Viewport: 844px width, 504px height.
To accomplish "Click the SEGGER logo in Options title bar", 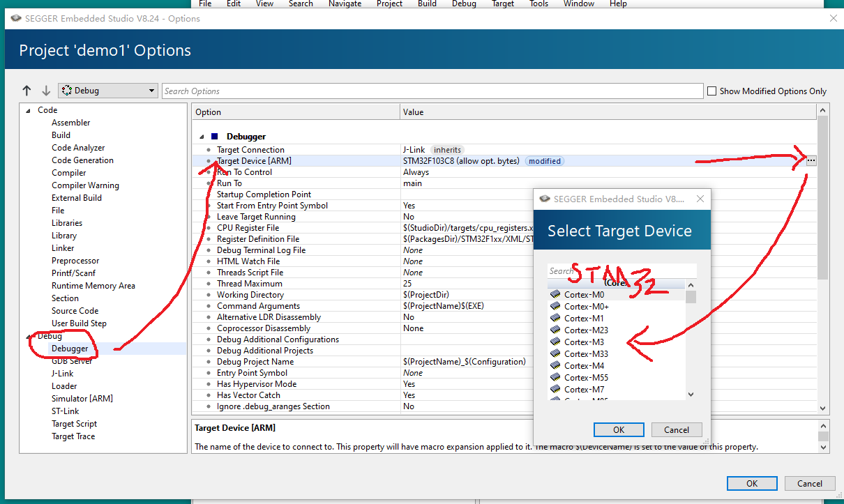I will 16,19.
